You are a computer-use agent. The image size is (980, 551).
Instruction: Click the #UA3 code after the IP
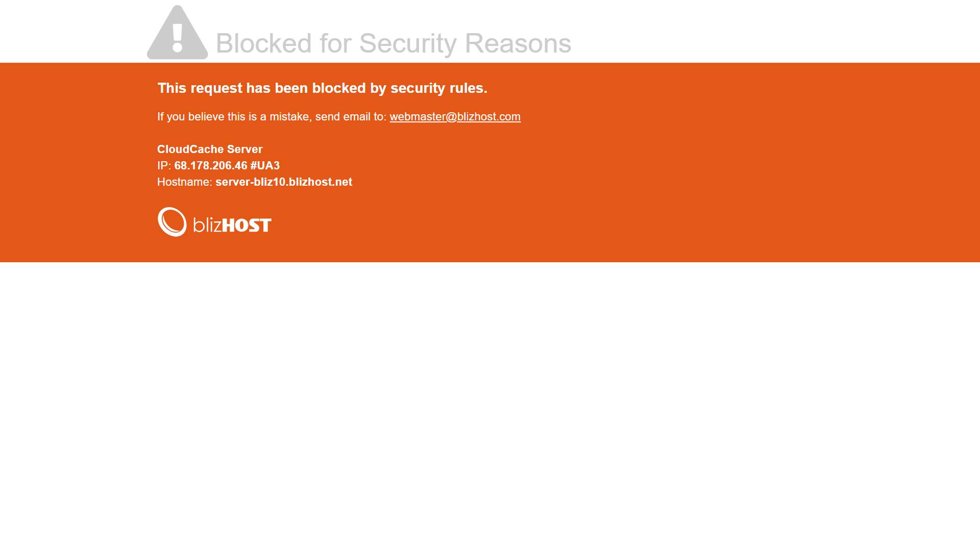(x=265, y=166)
